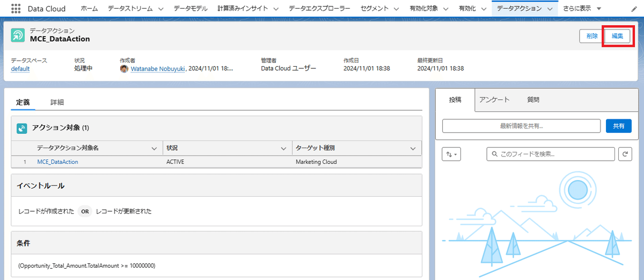This screenshot has width=644, height=280.
Task: Select the 投稿 feed tab
Action: coord(455,99)
